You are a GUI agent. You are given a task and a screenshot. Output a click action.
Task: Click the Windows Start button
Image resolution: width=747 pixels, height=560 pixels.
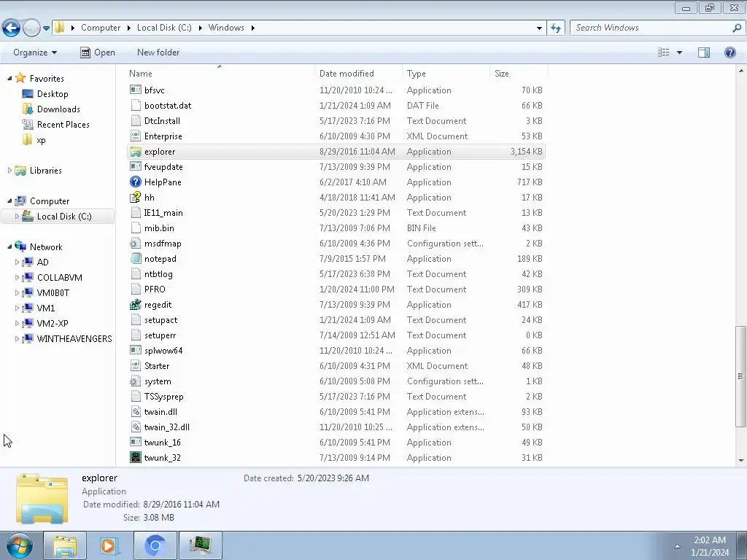[20, 545]
